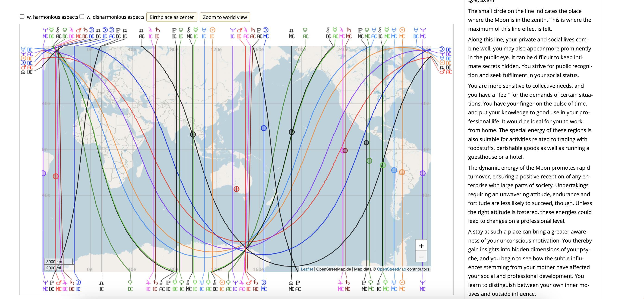Open the Leaflet attribution link

pos(307,269)
